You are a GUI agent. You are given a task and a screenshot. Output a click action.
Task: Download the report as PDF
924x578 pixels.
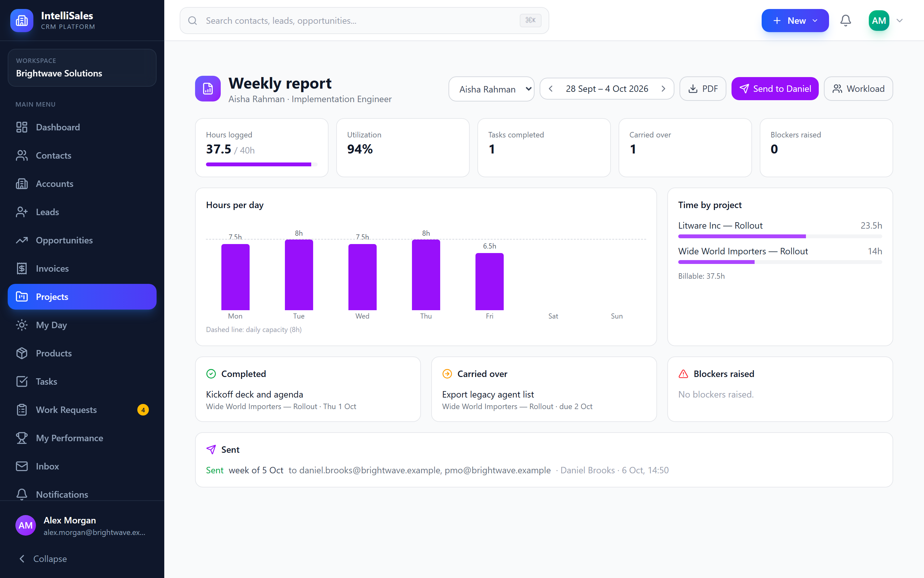tap(703, 89)
